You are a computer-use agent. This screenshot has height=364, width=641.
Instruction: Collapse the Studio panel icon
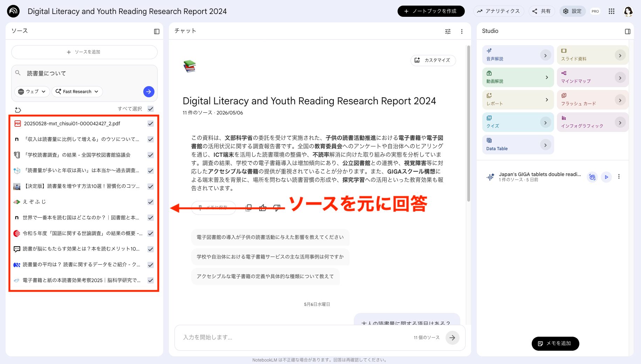click(x=627, y=31)
